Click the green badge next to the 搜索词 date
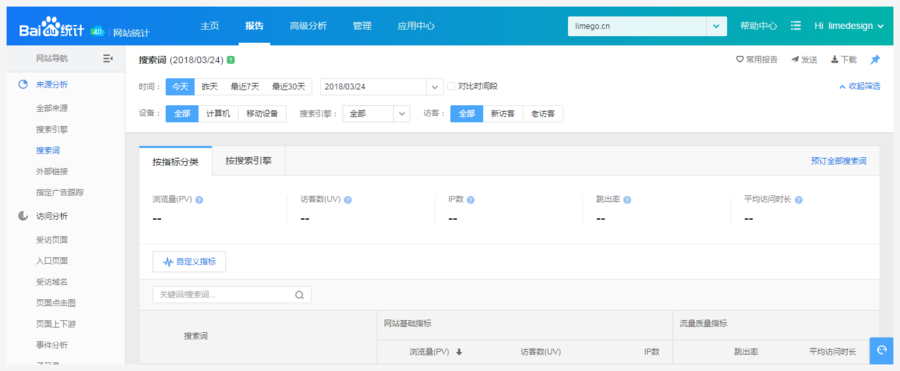The image size is (900, 371). coord(231,60)
